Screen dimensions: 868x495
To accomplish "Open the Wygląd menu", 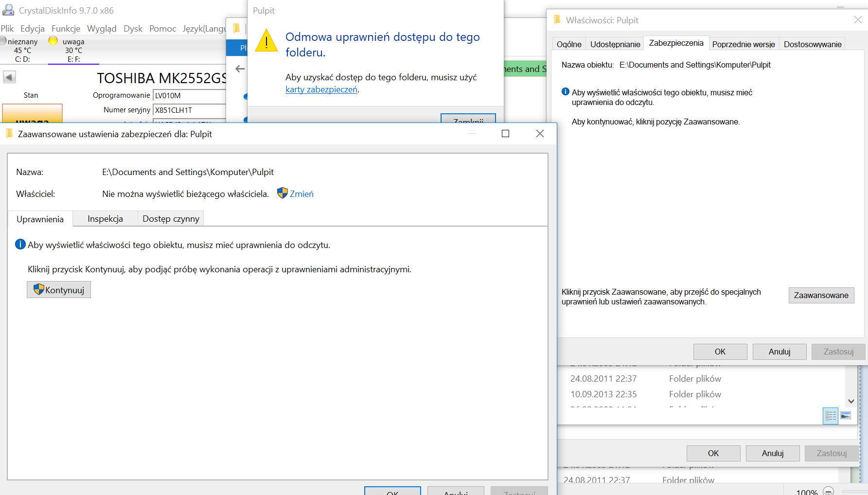I will 102,28.
